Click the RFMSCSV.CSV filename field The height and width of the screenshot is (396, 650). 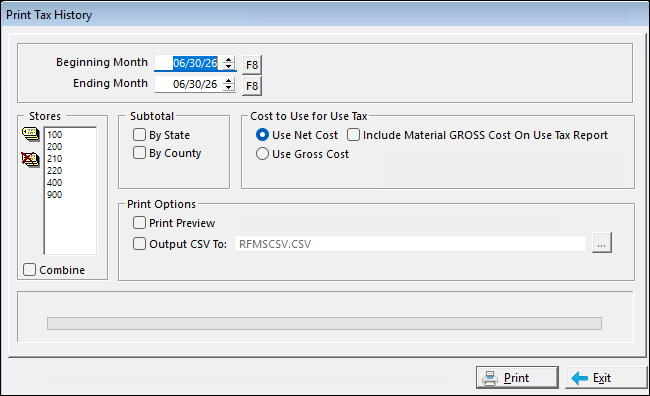point(410,244)
